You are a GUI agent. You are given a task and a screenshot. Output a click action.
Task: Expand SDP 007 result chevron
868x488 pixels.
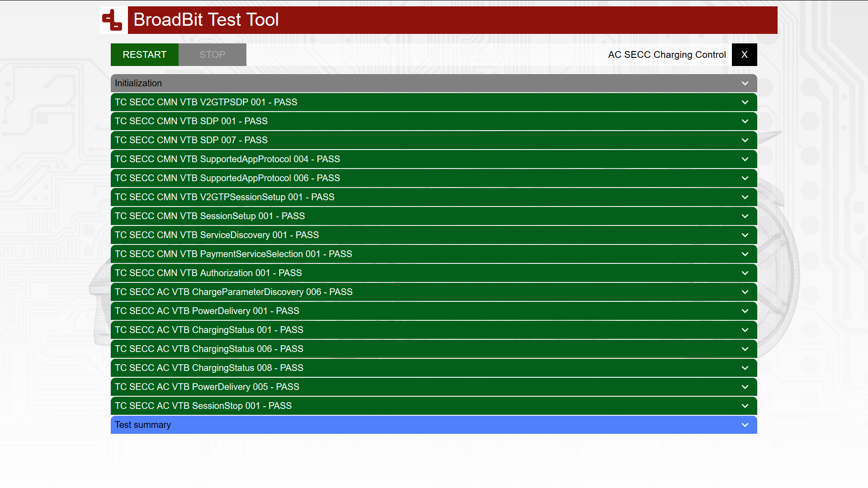(x=745, y=140)
